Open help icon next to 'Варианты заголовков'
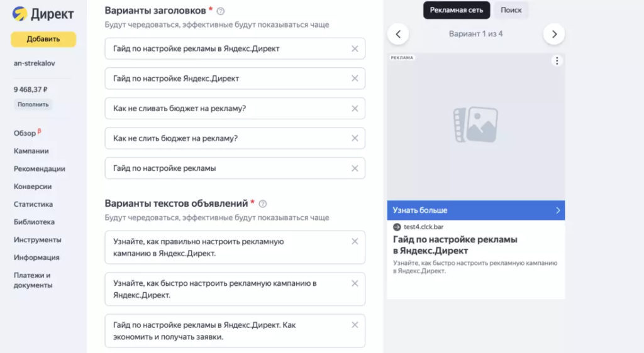 click(221, 11)
